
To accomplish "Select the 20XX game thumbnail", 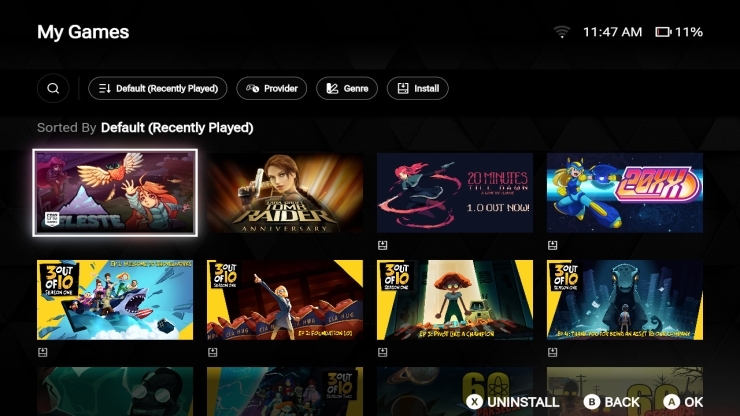I will (x=625, y=193).
